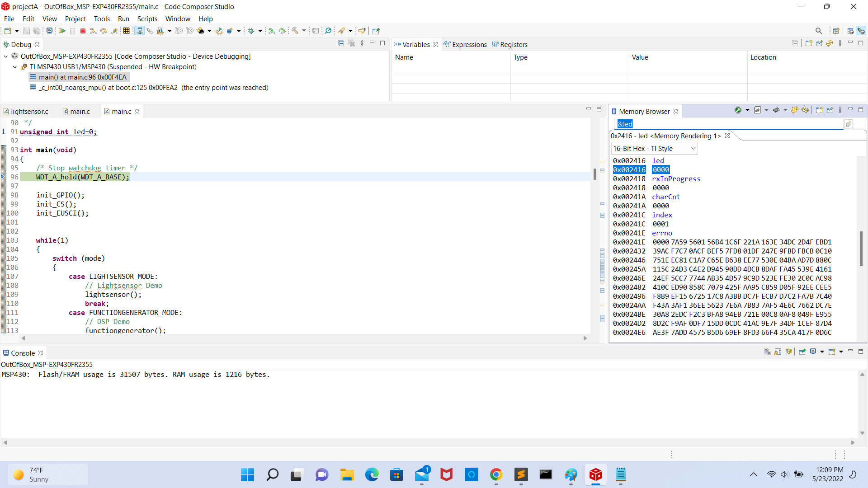Open the Project menu
868x488 pixels.
pos(75,19)
